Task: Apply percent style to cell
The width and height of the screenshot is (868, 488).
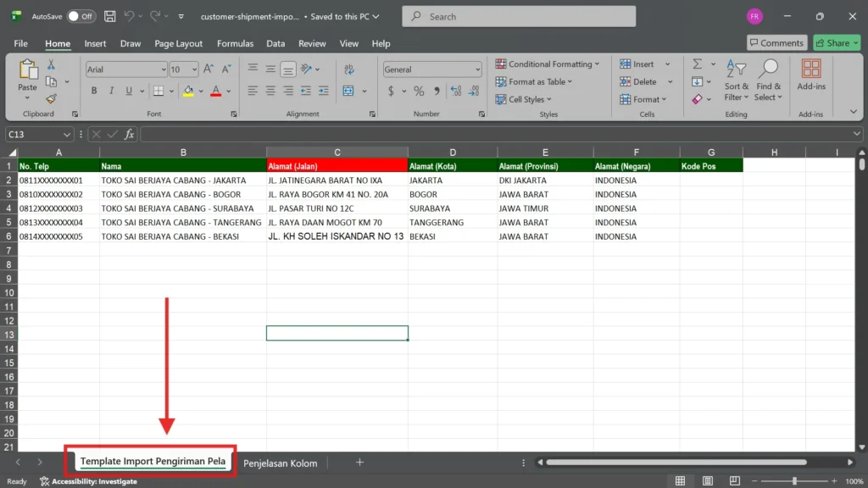Action: (419, 91)
